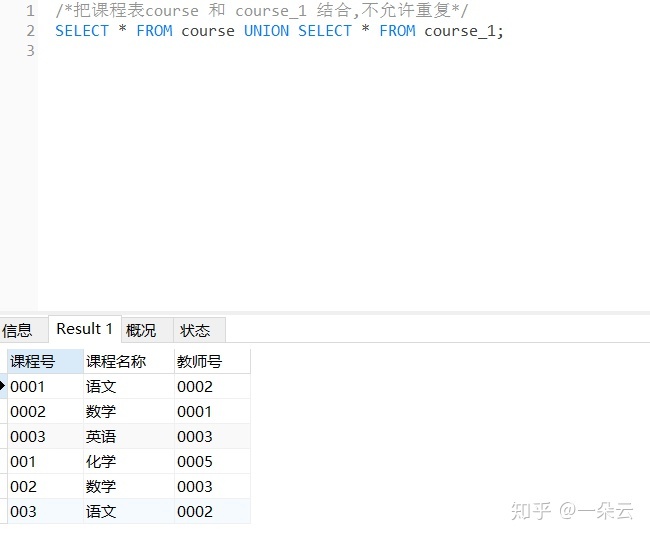Select 教师号 cell 0005

[212, 461]
